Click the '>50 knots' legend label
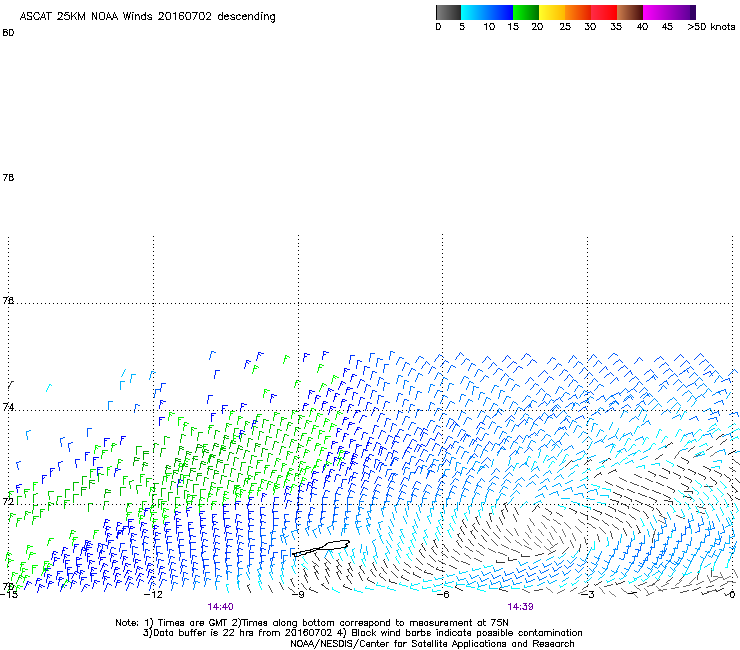 tap(711, 27)
